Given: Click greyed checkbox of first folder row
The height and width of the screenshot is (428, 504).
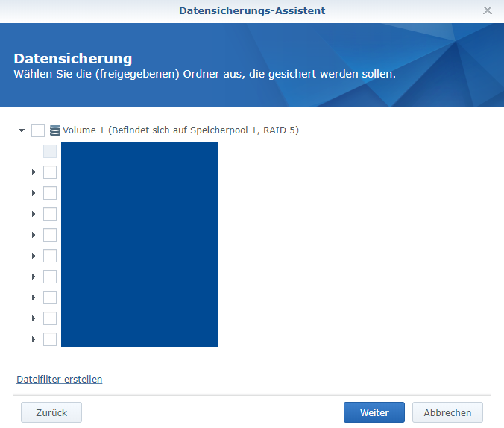Looking at the screenshot, I should [x=50, y=151].
